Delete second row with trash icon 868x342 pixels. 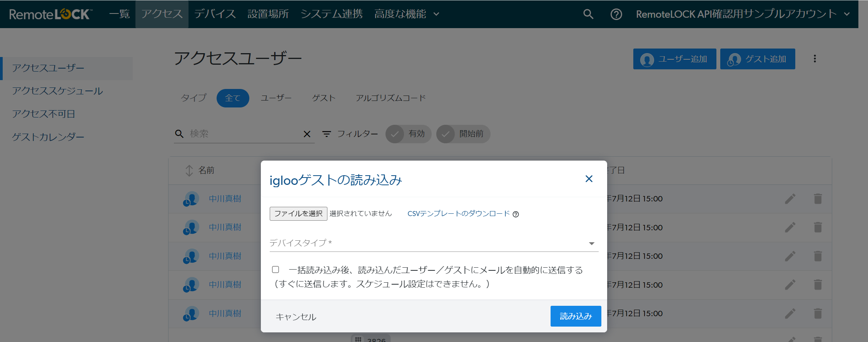point(818,227)
